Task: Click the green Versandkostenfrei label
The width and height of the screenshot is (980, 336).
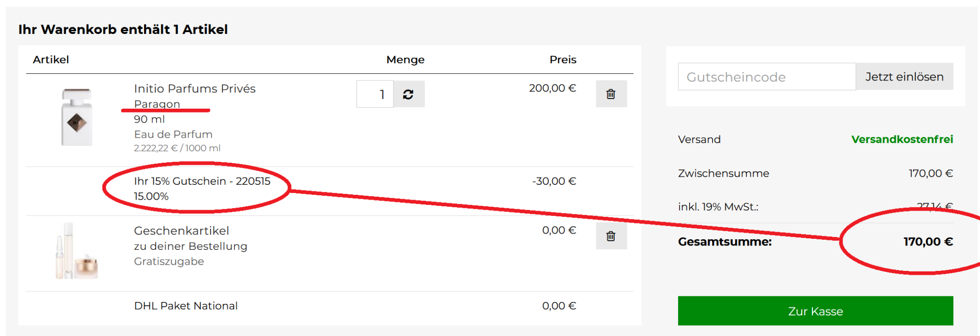Action: [902, 139]
